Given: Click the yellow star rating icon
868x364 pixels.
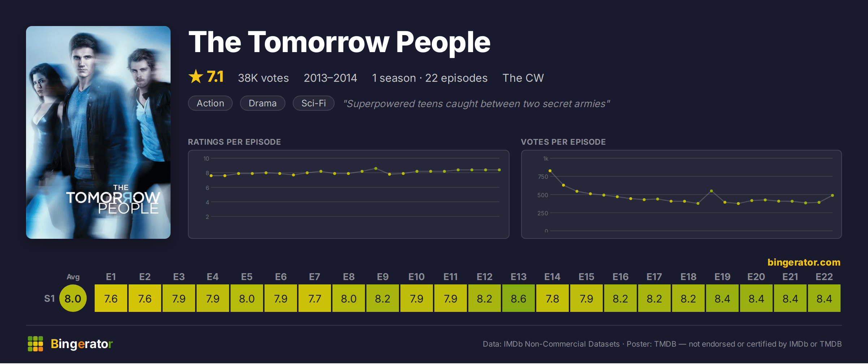Looking at the screenshot, I should pyautogui.click(x=196, y=77).
